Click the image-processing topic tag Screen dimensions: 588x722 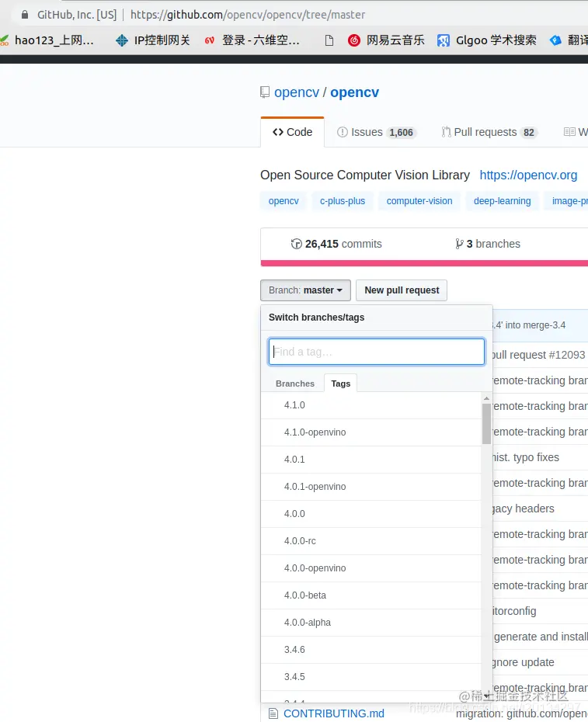pyautogui.click(x=567, y=201)
